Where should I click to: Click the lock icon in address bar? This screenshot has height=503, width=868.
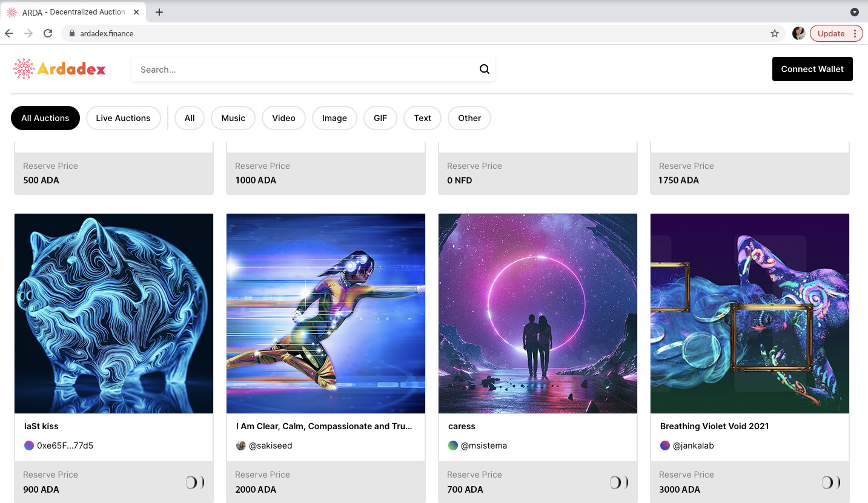point(71,33)
